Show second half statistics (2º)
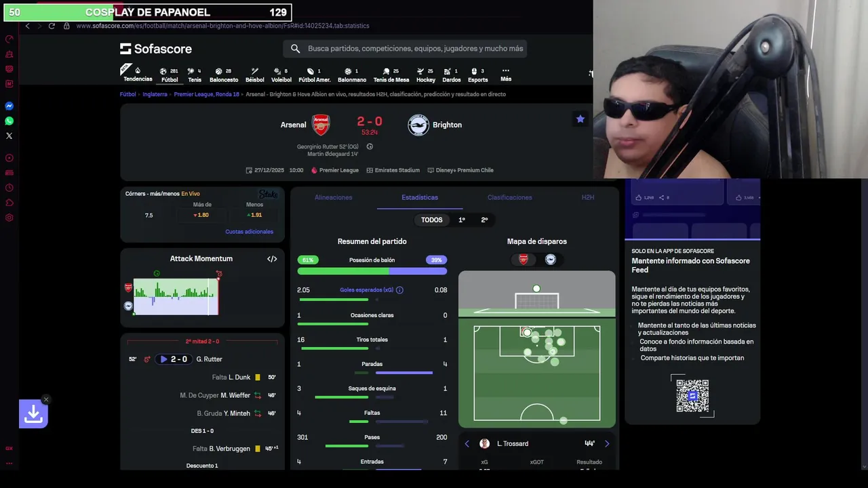The image size is (868, 488). [x=484, y=220]
